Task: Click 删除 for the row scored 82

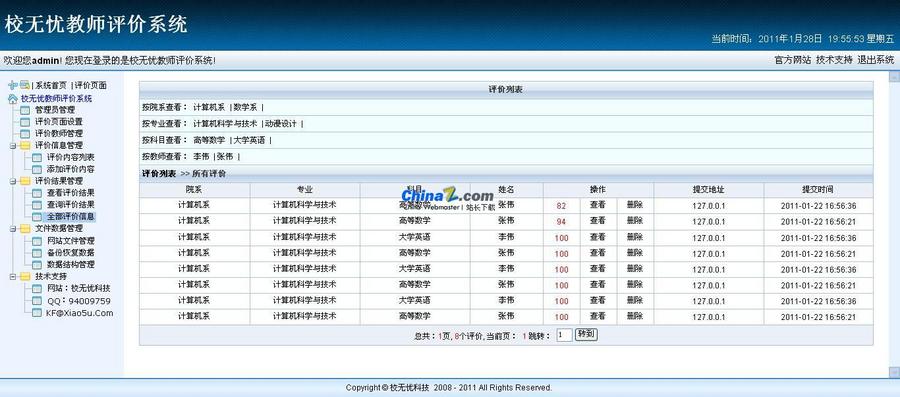Action: (635, 205)
